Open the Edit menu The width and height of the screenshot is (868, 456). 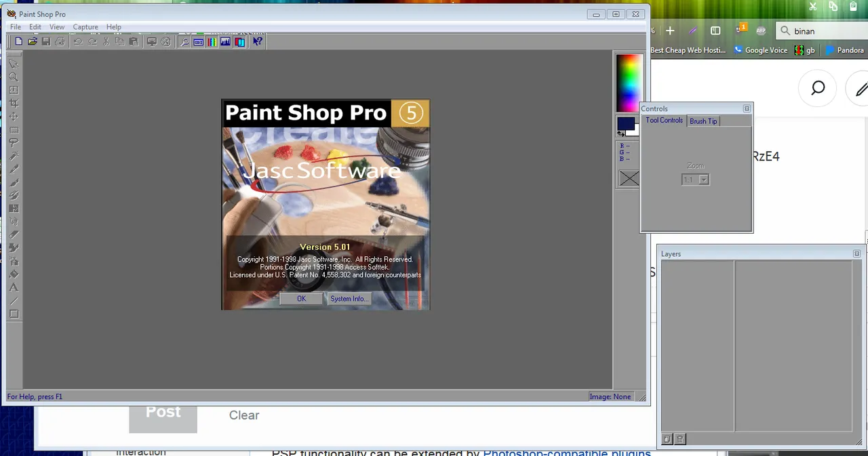point(35,27)
